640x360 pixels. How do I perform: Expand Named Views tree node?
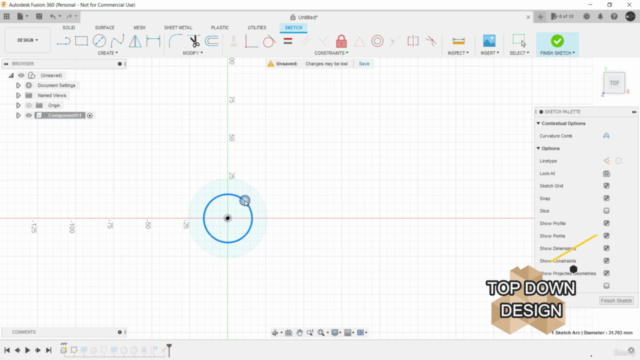18,96
